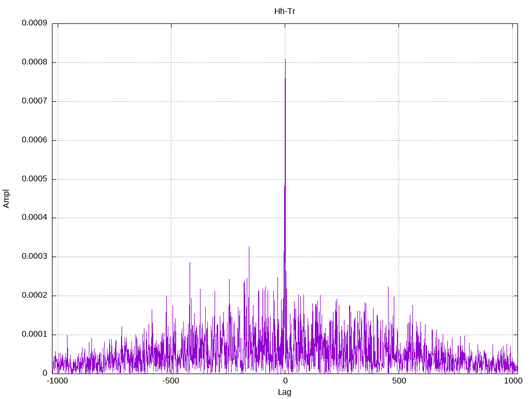
Task: Click the -1000 x-axis tick label
Action: tap(57, 381)
